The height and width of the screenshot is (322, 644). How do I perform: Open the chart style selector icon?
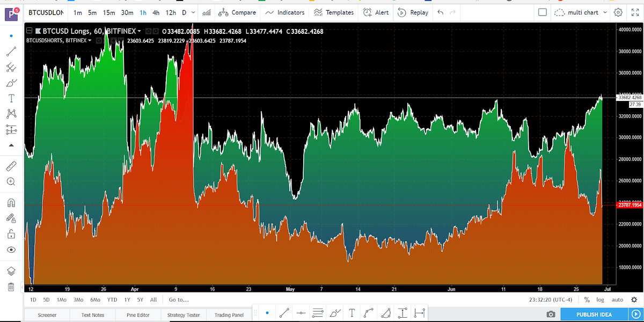[x=206, y=12]
